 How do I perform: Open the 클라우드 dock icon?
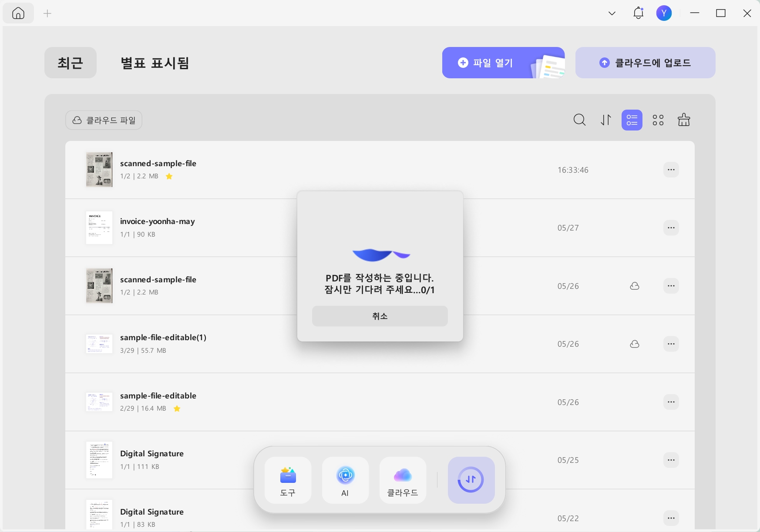(x=403, y=480)
